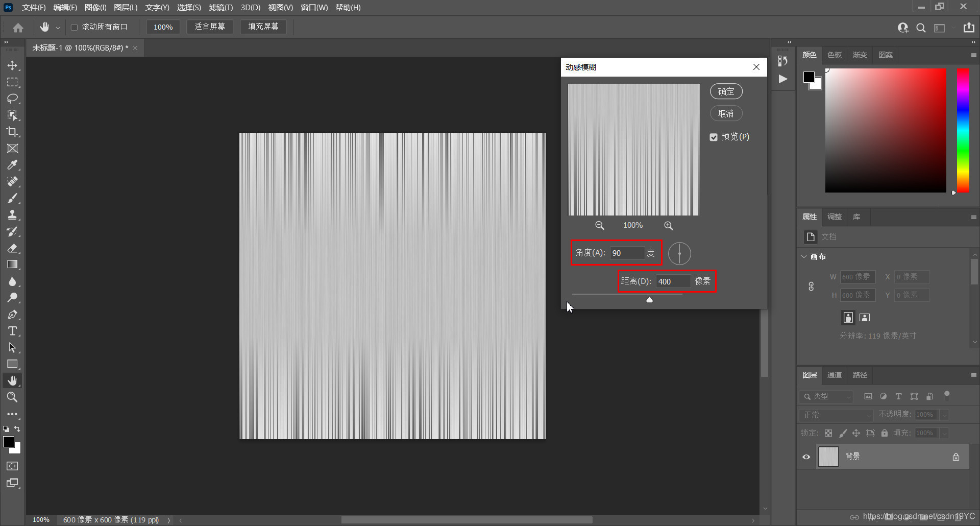Enable scroll all windows checkbox
Image resolution: width=980 pixels, height=526 pixels.
75,27
